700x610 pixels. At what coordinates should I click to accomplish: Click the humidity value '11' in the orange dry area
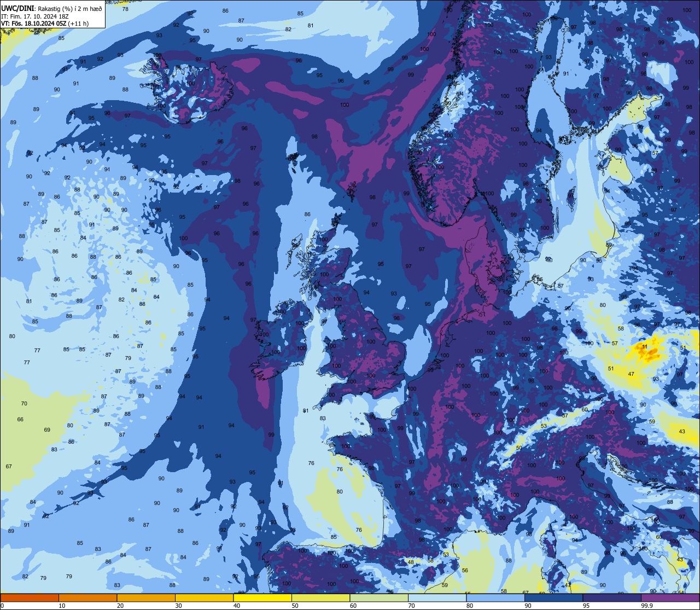(x=645, y=347)
